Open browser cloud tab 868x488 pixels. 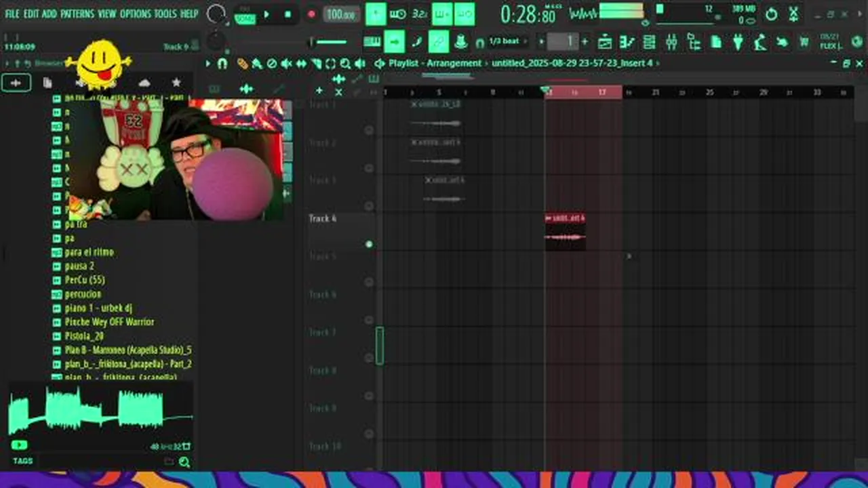click(144, 83)
